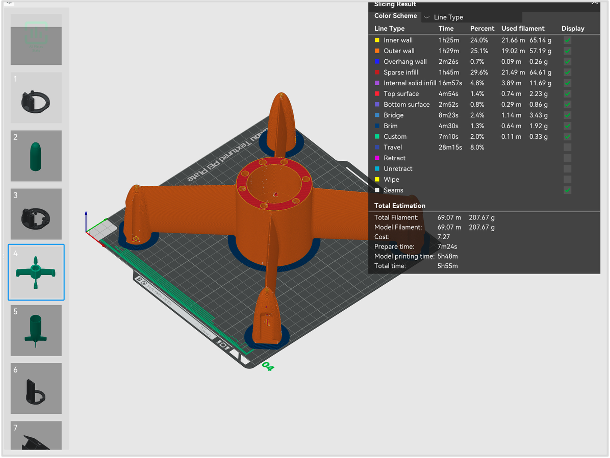The width and height of the screenshot is (610, 458).
Task: Open the Color Scheme Line Type dropdown
Action: point(472,17)
